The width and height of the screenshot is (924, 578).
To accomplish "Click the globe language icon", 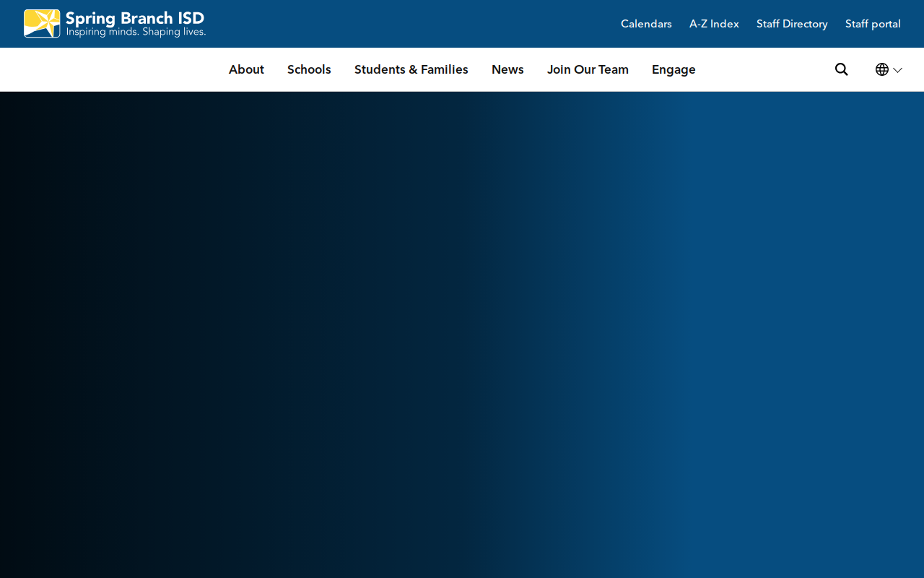I will point(882,69).
